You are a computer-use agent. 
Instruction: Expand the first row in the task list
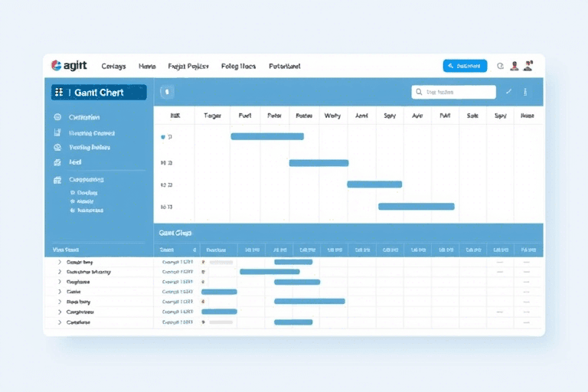click(x=60, y=262)
